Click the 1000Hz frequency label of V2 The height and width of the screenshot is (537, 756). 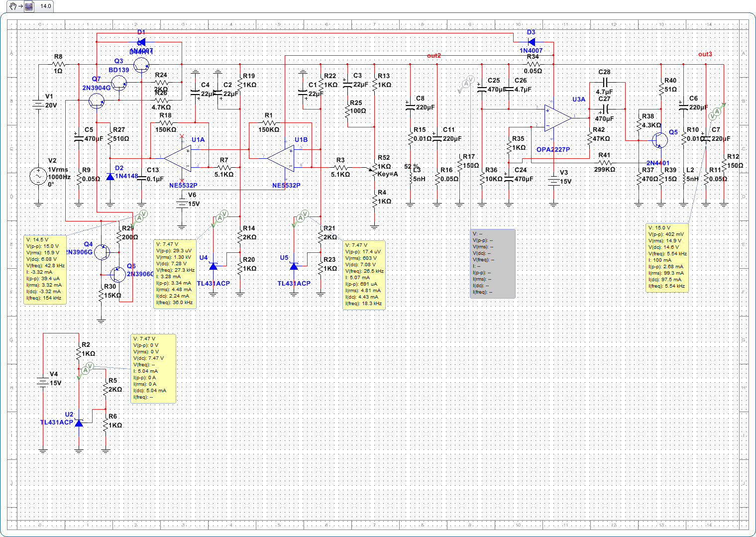[x=59, y=177]
